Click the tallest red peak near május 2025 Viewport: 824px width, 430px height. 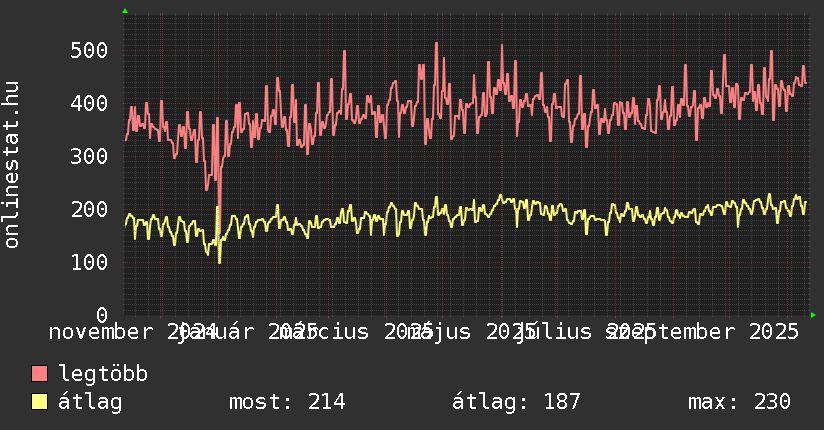click(436, 44)
